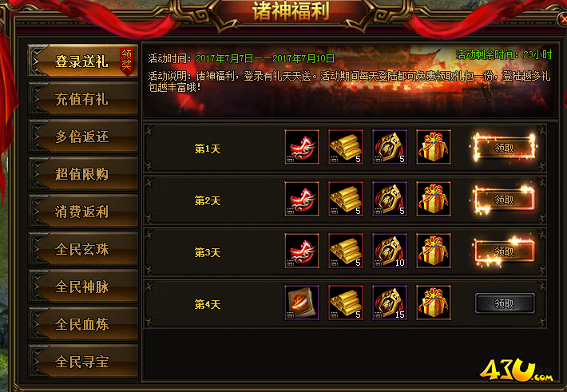This screenshot has height=392, width=567.
Task: Click the red mask icon in 第3天 row
Action: [x=302, y=251]
